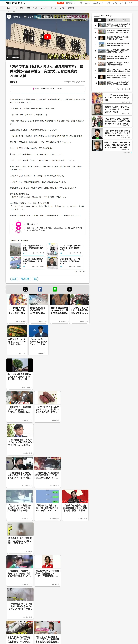Switch ranking to 週間 tab

[x=124, y=20]
